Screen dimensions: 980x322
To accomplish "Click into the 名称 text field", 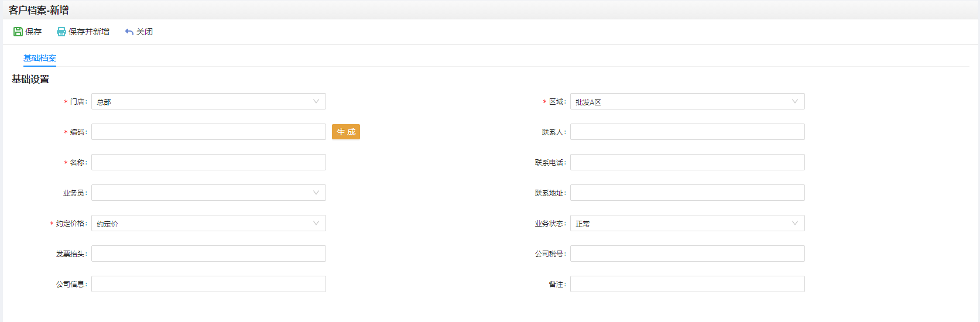I will [208, 162].
